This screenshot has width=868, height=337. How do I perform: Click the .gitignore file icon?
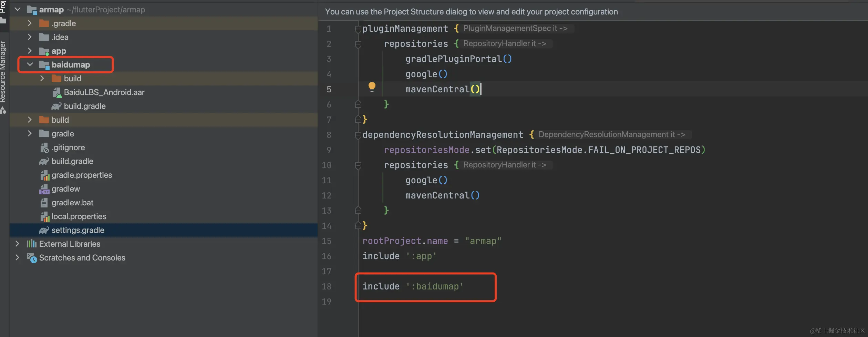pyautogui.click(x=44, y=147)
